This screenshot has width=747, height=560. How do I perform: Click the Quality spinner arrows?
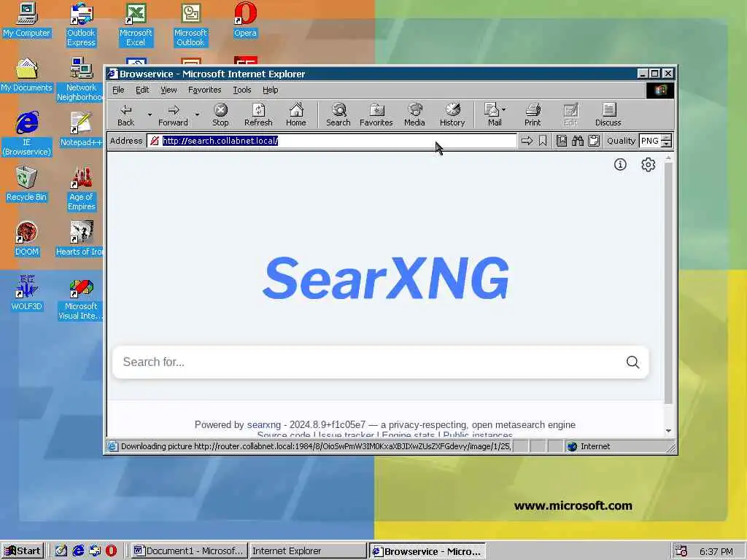tap(667, 141)
